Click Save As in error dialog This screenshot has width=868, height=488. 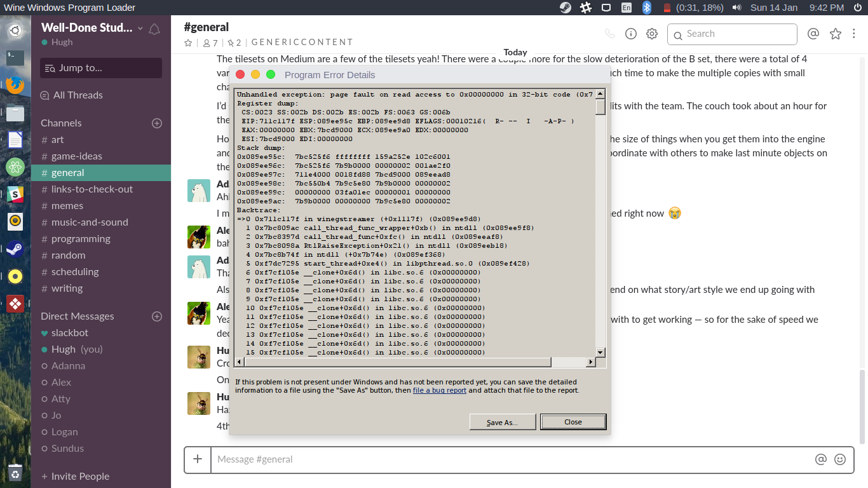pos(502,422)
